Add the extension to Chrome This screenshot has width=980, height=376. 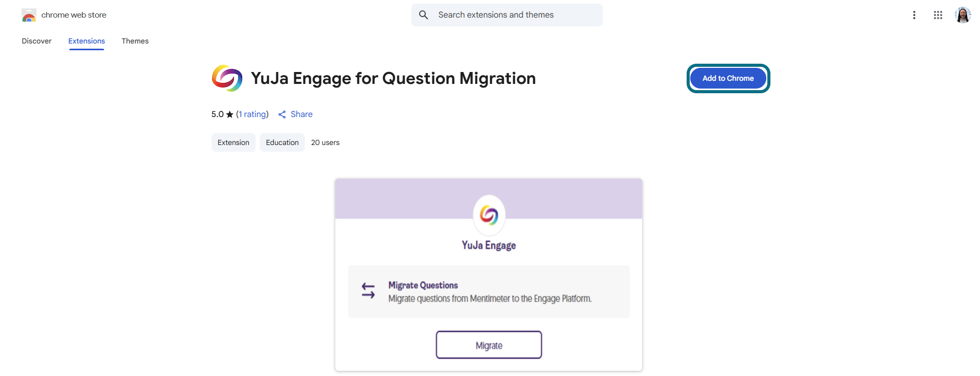(728, 78)
